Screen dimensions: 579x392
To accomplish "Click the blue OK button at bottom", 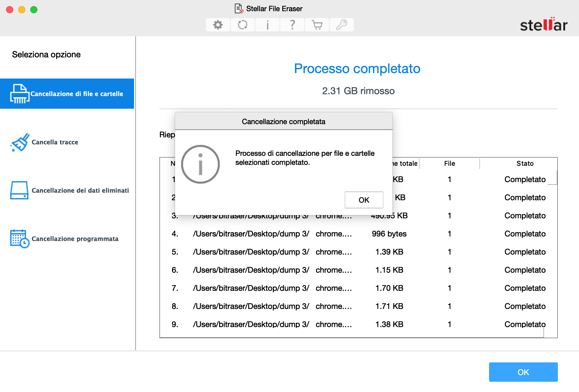I will (x=523, y=372).
